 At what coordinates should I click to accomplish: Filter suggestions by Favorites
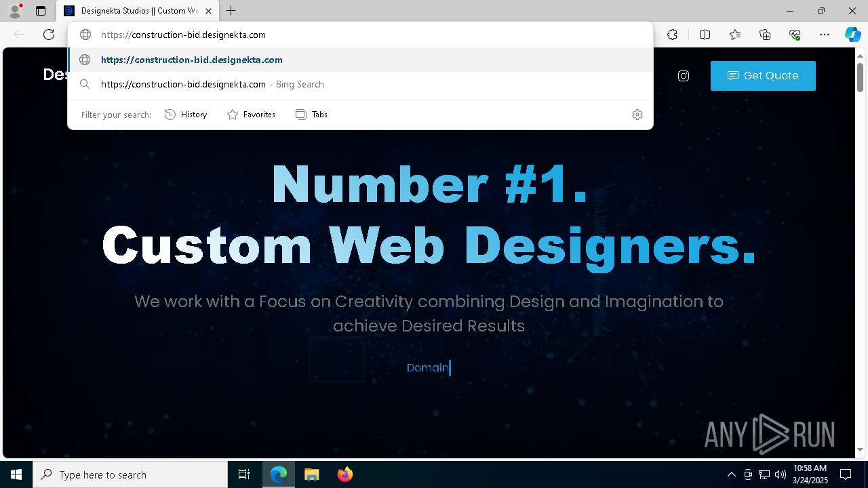click(251, 115)
